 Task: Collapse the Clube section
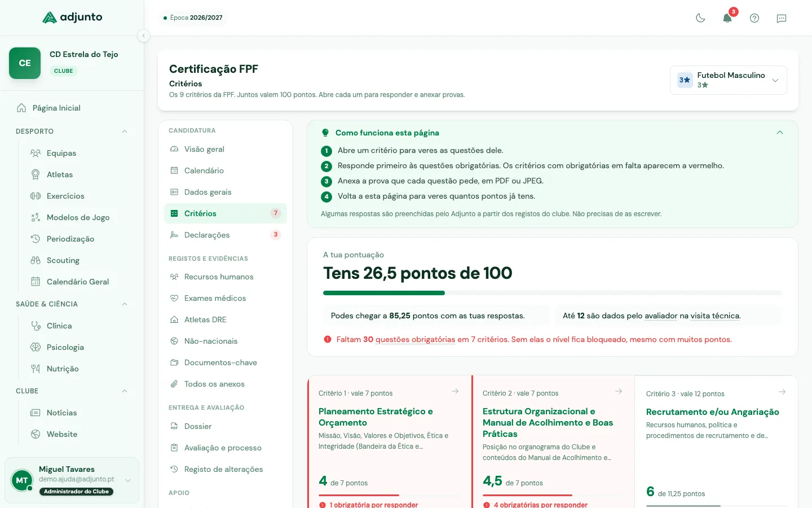coord(125,391)
